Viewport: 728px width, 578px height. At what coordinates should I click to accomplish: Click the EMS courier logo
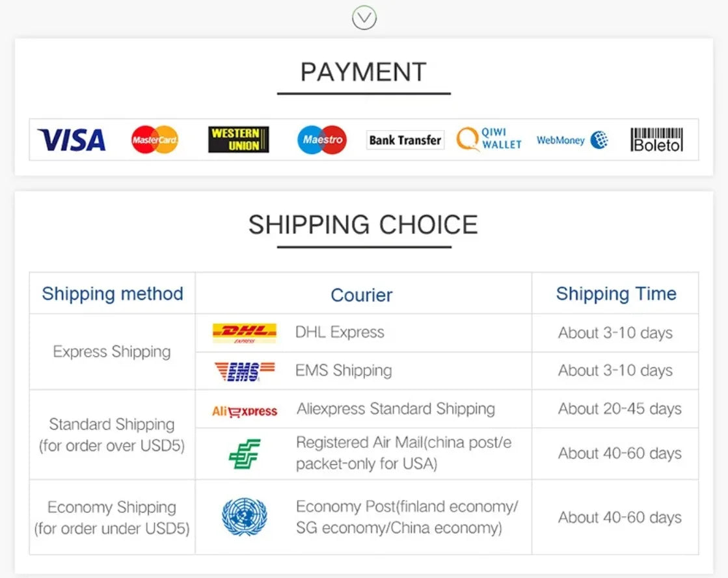coord(244,371)
